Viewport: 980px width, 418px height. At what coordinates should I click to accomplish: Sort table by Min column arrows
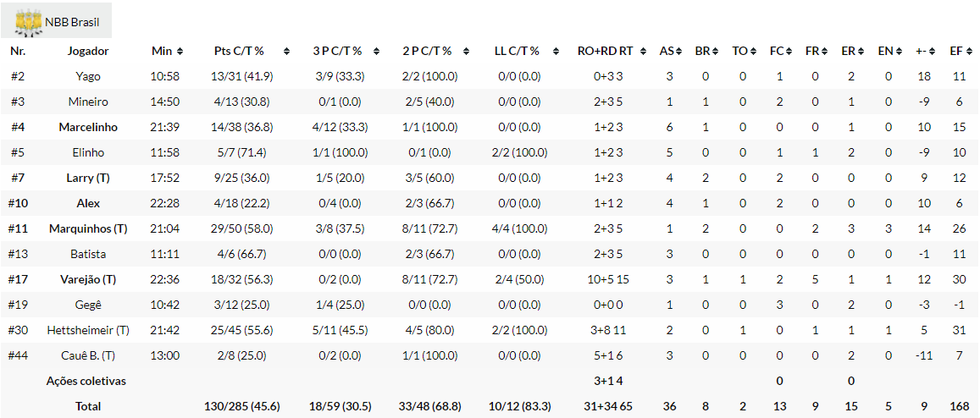pos(180,52)
